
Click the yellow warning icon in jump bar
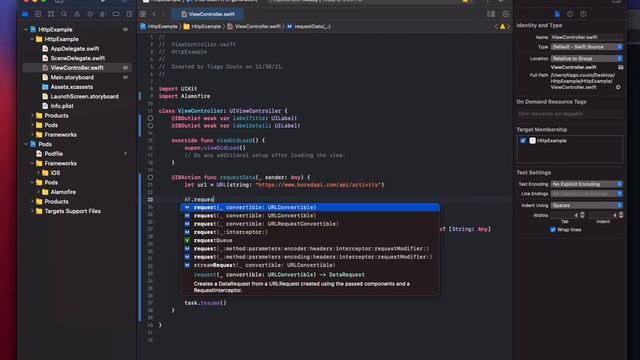(x=502, y=27)
